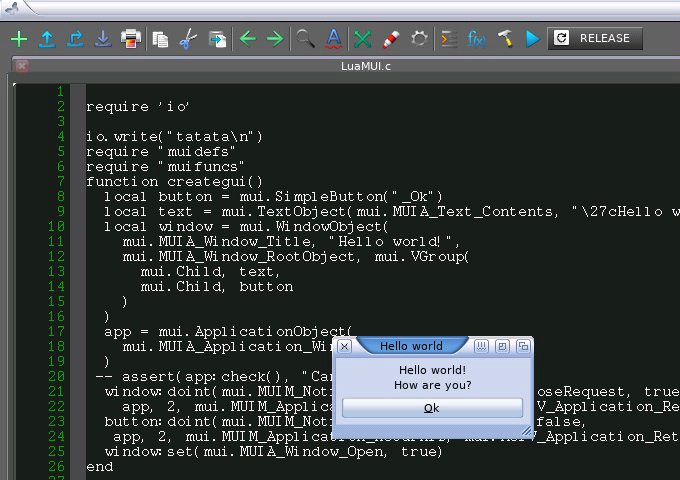Screen dimensions: 680x480
Task: Click the green plus New file icon
Action: pyautogui.click(x=18, y=39)
